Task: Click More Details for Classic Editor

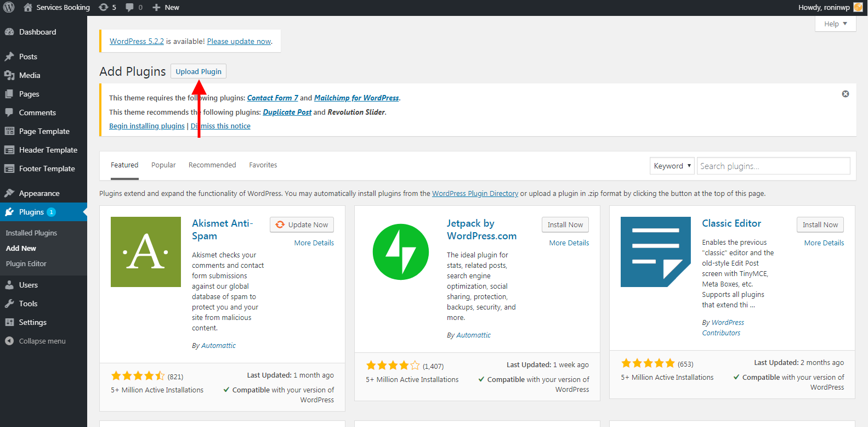Action: tap(824, 243)
